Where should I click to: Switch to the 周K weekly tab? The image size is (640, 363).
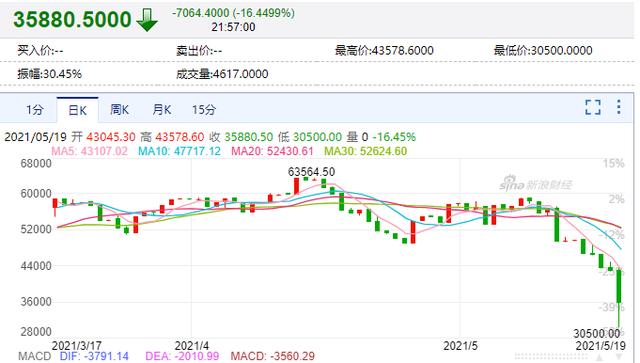pos(119,110)
